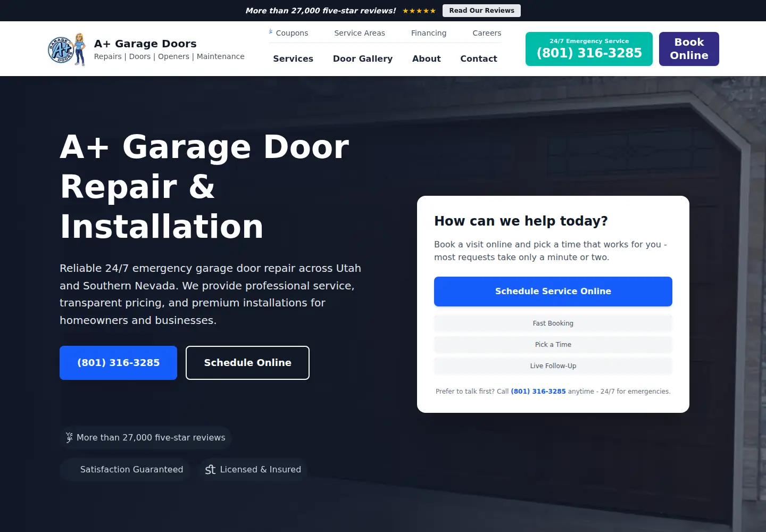The height and width of the screenshot is (532, 766).
Task: Select the Pick a Time chip
Action: pyautogui.click(x=553, y=345)
